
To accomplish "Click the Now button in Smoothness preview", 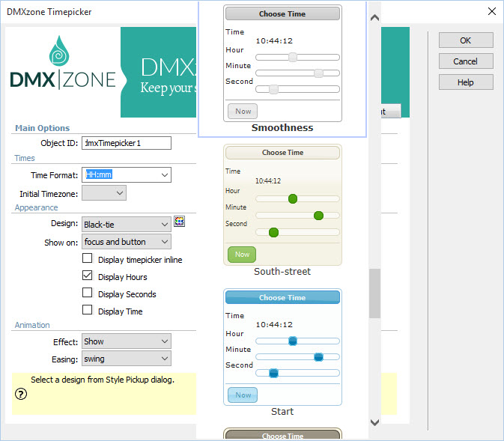I will [243, 112].
